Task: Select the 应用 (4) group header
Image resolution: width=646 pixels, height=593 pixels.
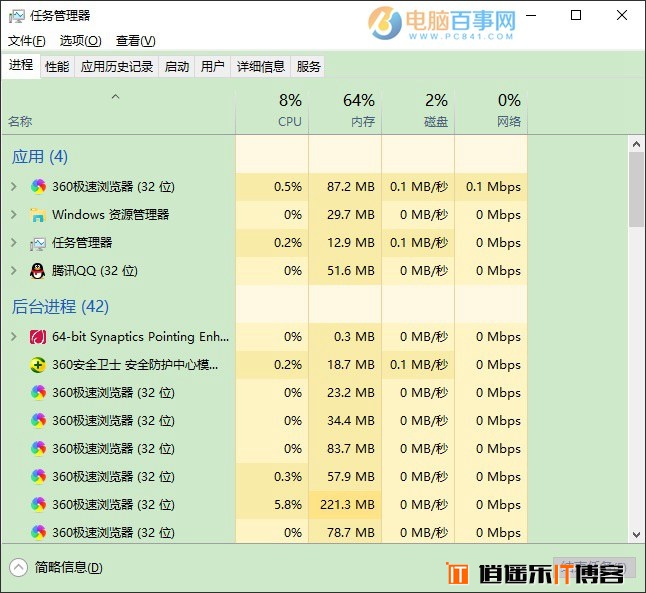Action: click(40, 157)
